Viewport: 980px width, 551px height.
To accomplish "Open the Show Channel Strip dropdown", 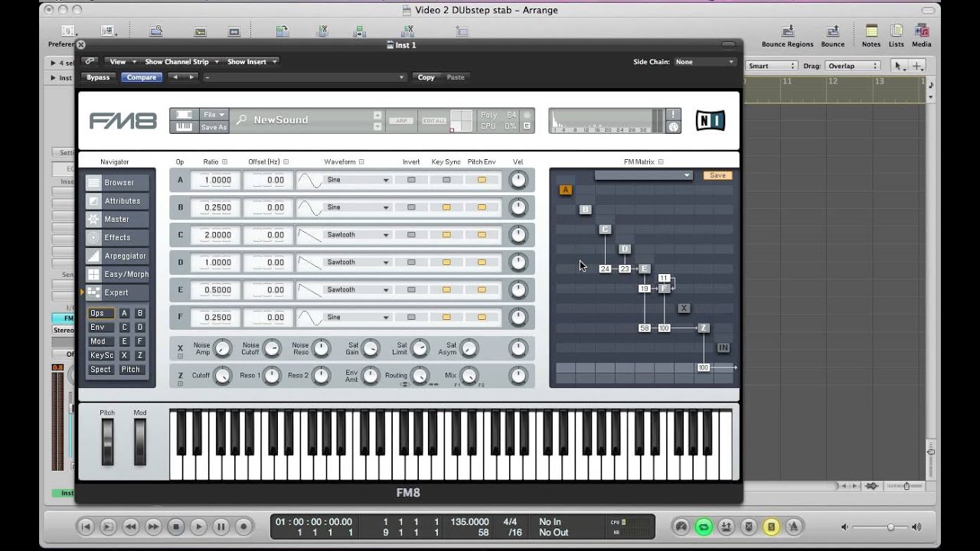I will tap(181, 62).
